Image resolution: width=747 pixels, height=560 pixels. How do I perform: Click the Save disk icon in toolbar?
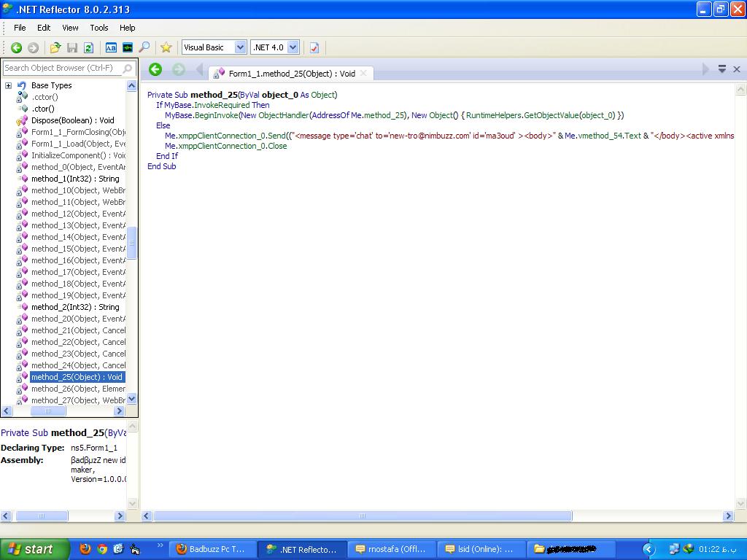(72, 47)
